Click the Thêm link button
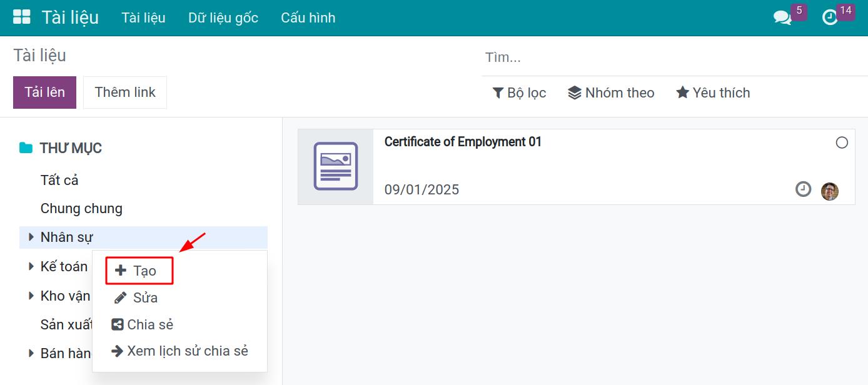This screenshot has width=868, height=385. (x=125, y=92)
